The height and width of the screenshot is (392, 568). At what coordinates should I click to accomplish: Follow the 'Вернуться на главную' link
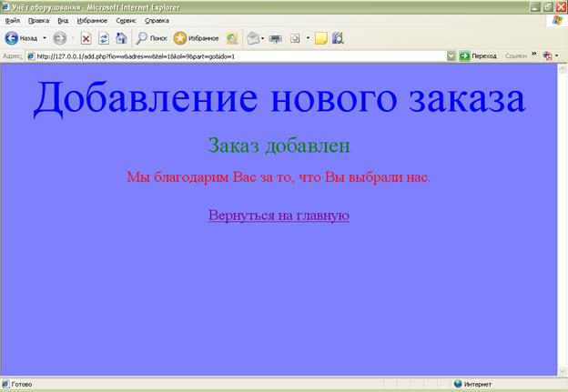[x=279, y=216]
